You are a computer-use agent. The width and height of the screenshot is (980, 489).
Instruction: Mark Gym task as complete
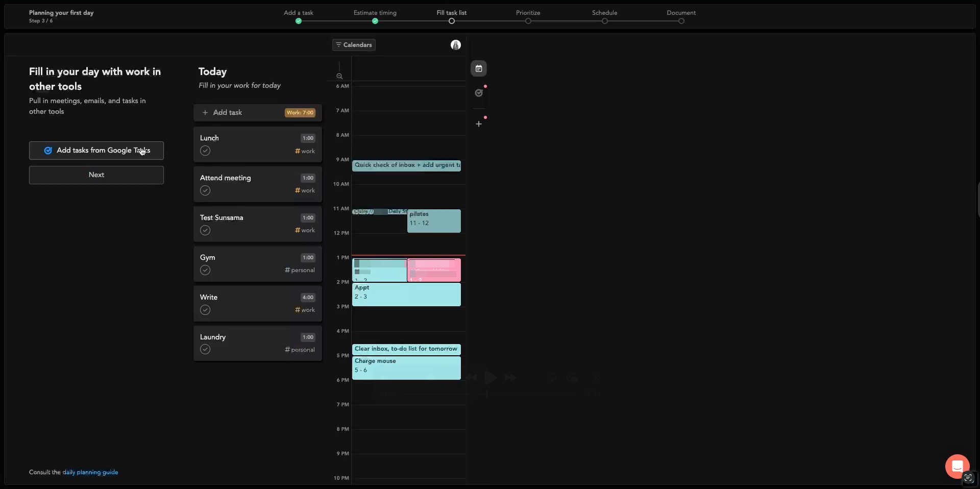pyautogui.click(x=205, y=270)
